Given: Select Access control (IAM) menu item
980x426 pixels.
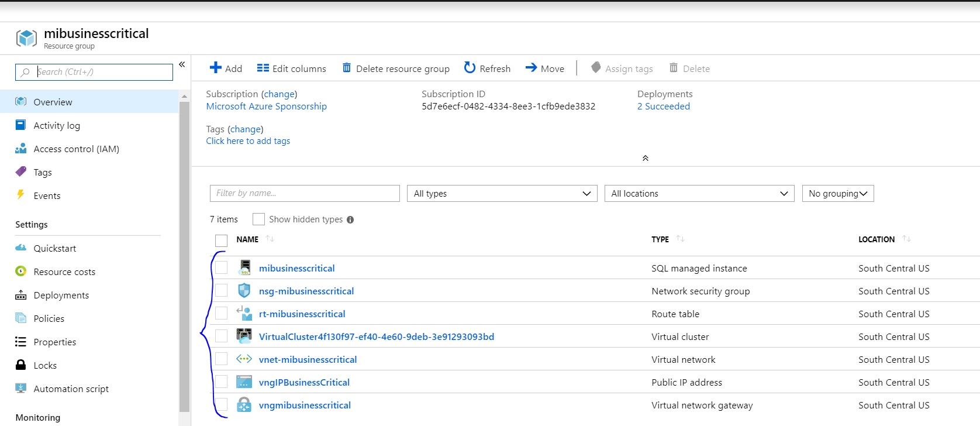Looking at the screenshot, I should click(x=76, y=149).
